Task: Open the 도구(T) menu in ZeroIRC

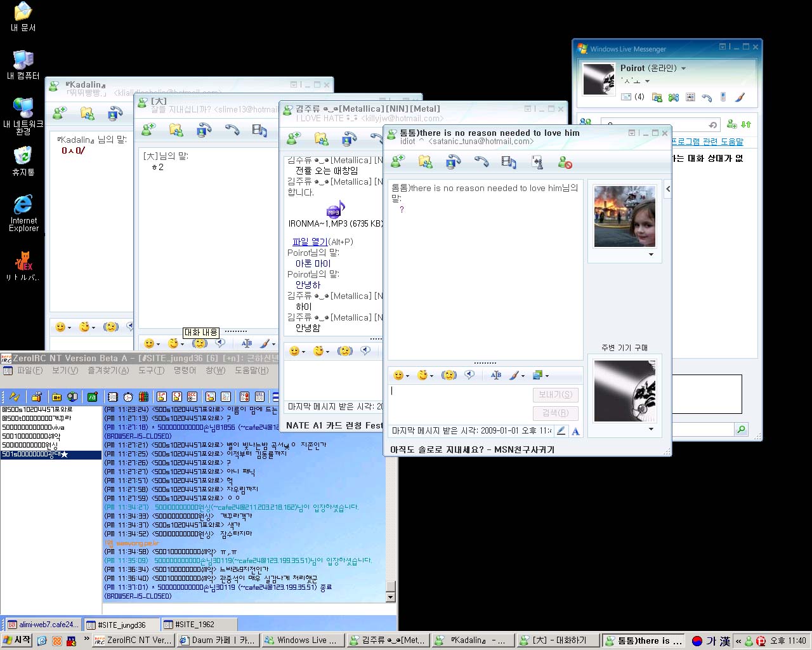Action: click(151, 371)
